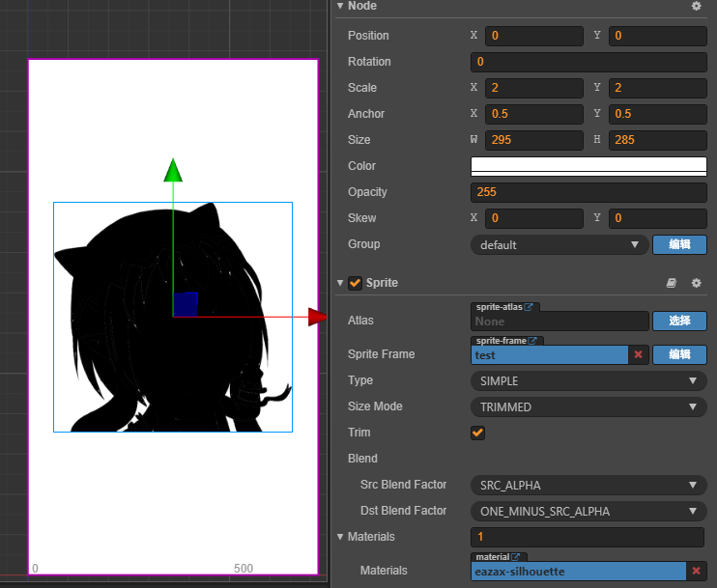Screen dimensions: 717x588
Task: Click the Anchor X input field
Action: (534, 114)
